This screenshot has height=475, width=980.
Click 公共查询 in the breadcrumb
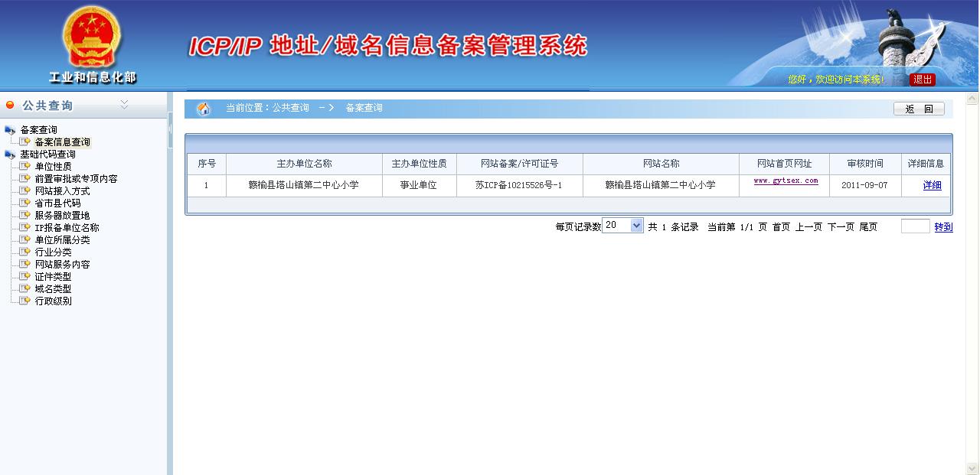tap(290, 108)
